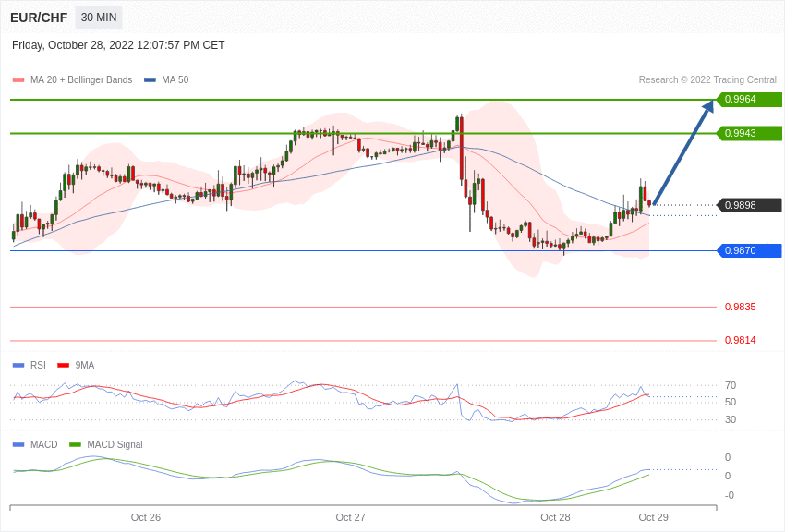The width and height of the screenshot is (785, 532).
Task: Click the 0.9814 support level label
Action: 741,340
